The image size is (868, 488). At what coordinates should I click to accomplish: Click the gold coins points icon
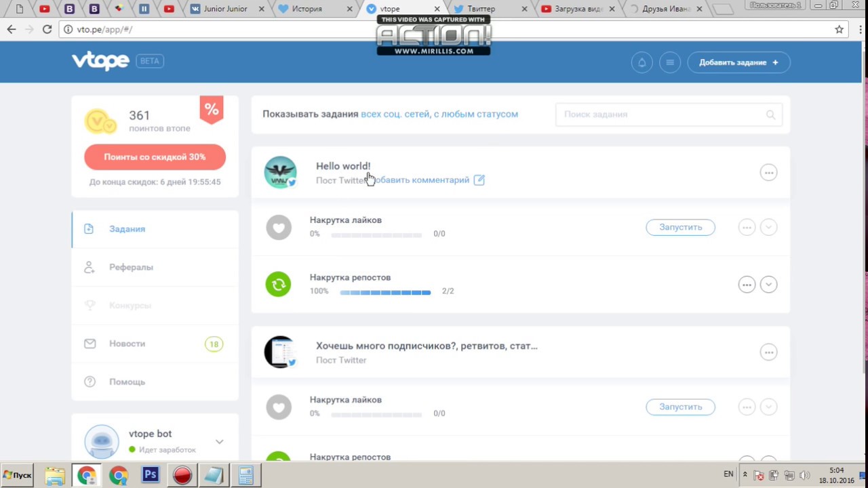pos(100,121)
